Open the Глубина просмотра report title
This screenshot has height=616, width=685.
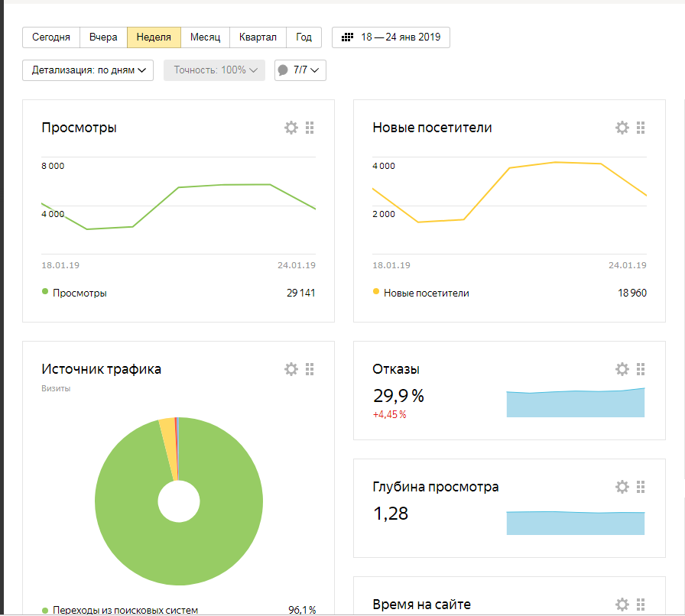click(436, 487)
